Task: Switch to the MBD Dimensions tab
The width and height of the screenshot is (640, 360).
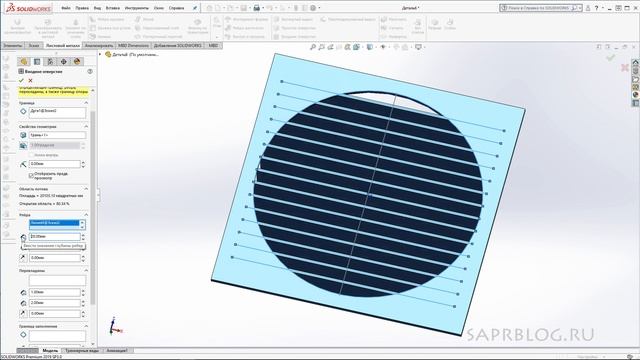Action: pos(133,46)
